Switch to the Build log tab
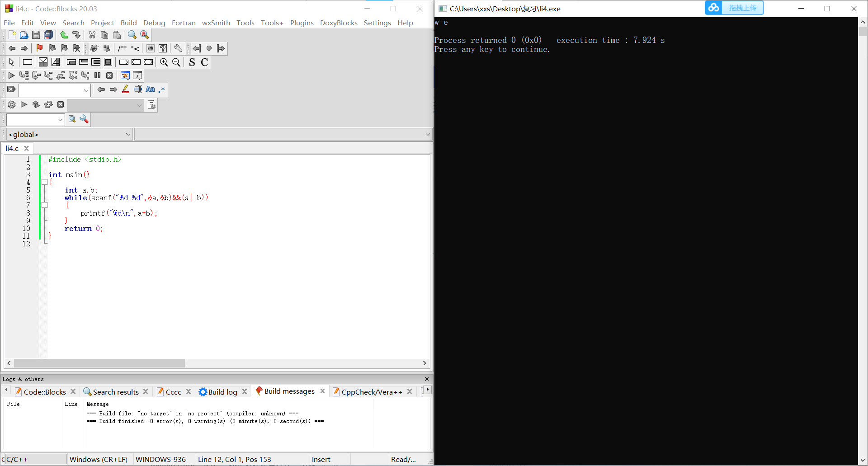 222,392
